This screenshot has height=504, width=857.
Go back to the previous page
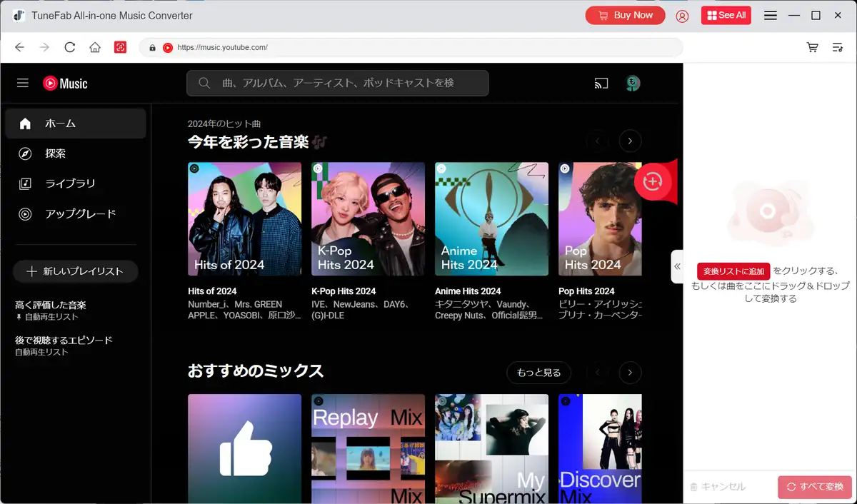pos(19,47)
